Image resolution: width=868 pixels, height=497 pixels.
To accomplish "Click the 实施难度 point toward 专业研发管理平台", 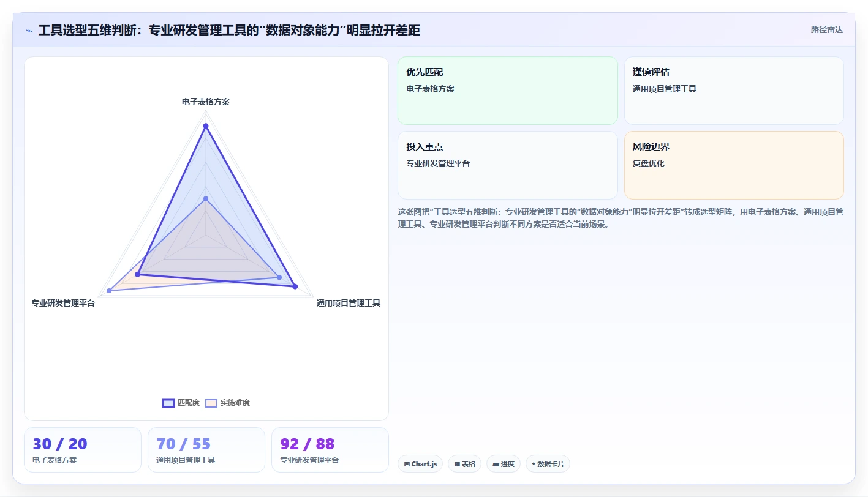I will pos(110,290).
